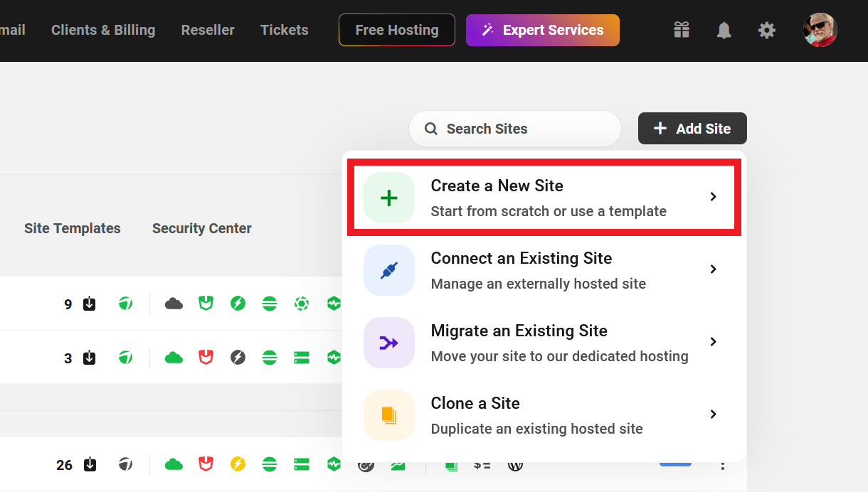Click the Free Hosting button
The width and height of the screenshot is (868, 492).
(397, 30)
